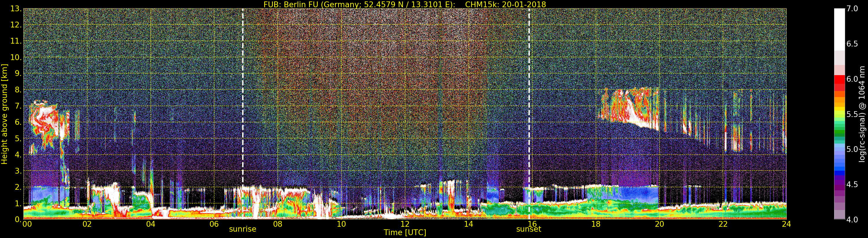Click the x-axis tick label '02'
The height and width of the screenshot is (238, 868).
coord(87,224)
